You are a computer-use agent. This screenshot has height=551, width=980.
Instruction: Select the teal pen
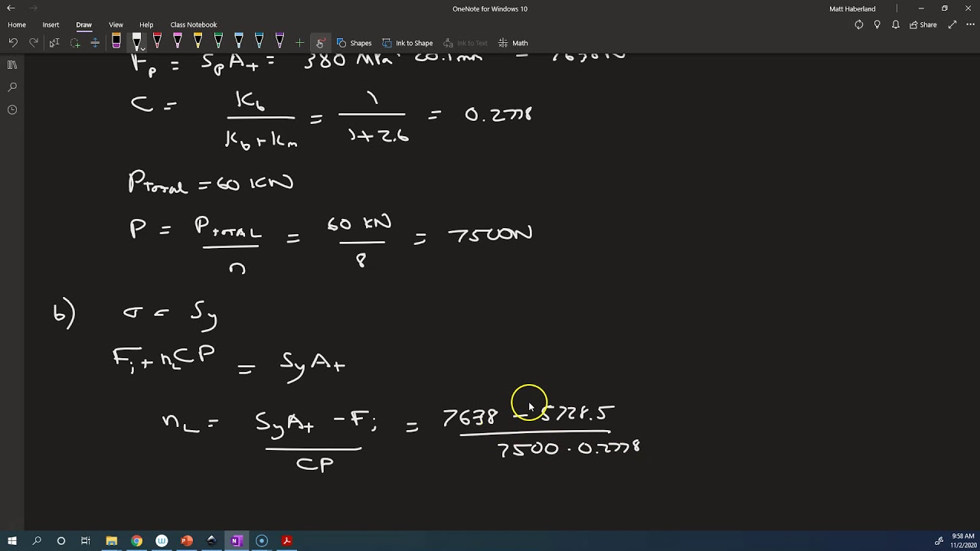tap(259, 42)
